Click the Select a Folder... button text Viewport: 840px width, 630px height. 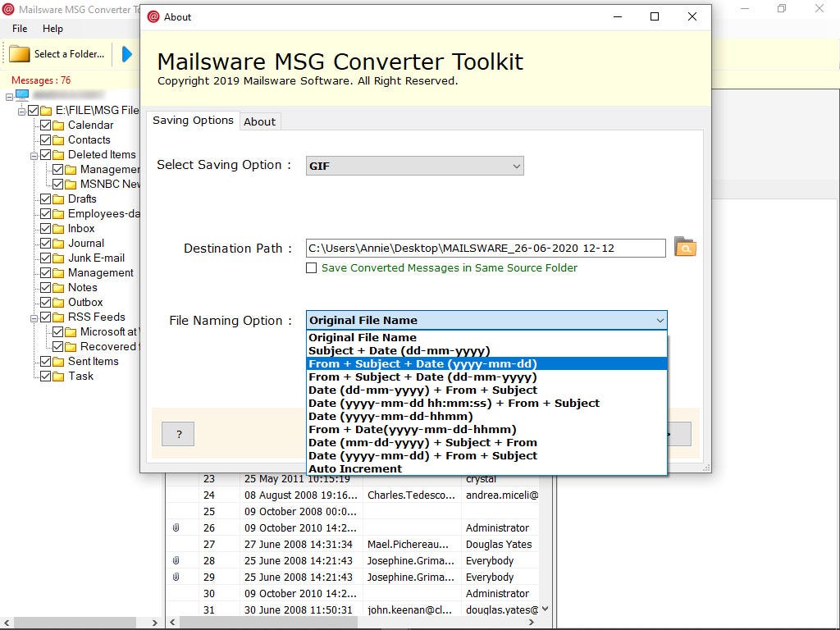69,54
